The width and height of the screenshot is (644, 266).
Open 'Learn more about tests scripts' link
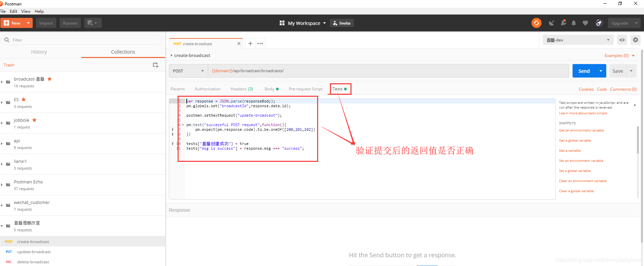click(583, 113)
